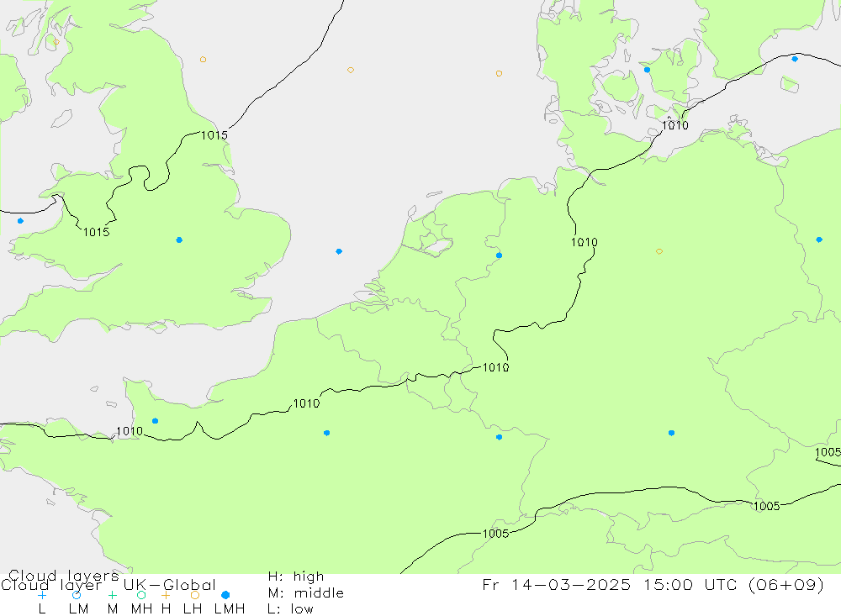Click the 1005 isobar label near Switzerland
Image resolution: width=841 pixels, height=616 pixels.
click(495, 534)
